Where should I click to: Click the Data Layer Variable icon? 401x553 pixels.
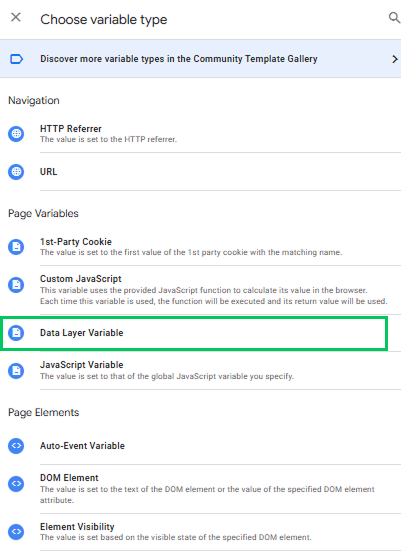coord(16,333)
